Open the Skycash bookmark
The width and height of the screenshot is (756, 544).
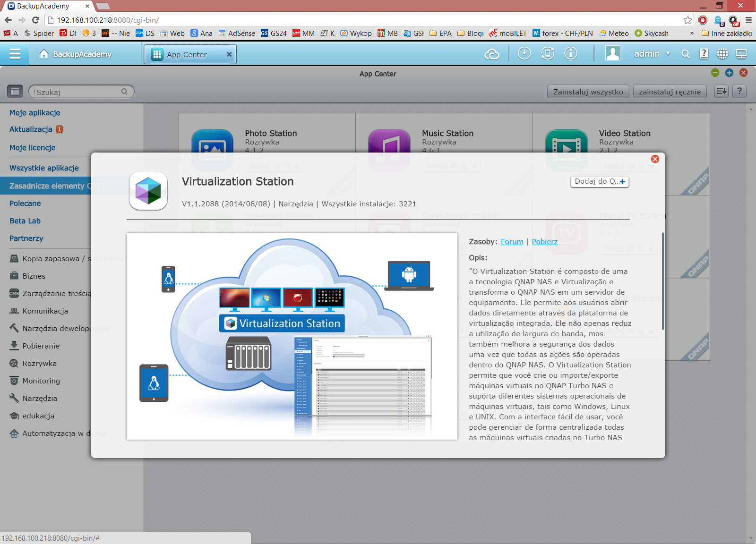(652, 33)
